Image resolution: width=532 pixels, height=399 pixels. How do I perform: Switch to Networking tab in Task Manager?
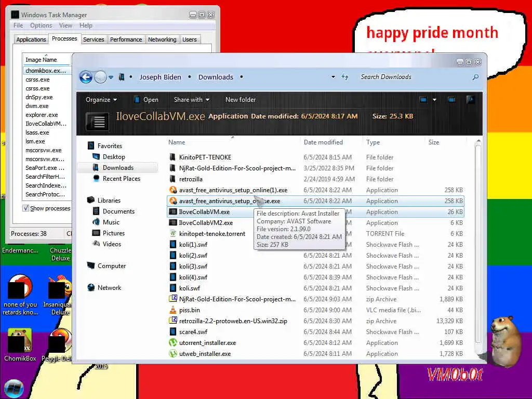click(x=162, y=39)
